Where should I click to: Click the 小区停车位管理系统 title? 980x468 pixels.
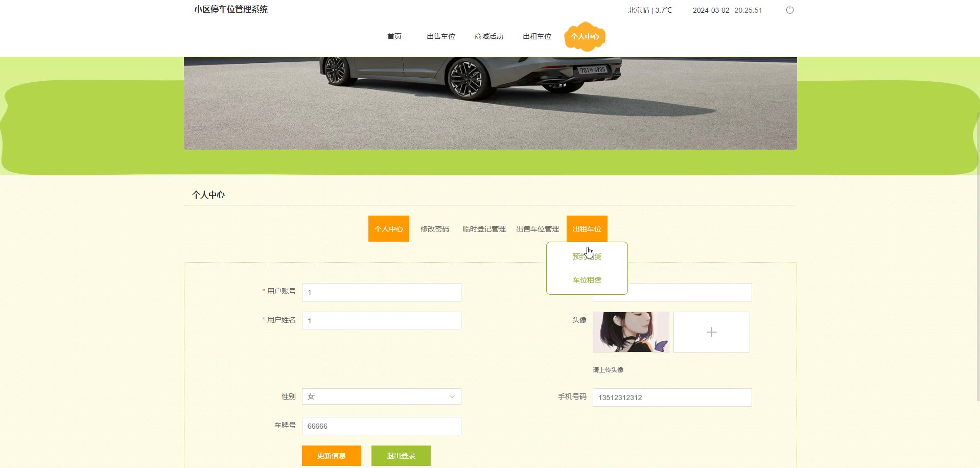231,9
